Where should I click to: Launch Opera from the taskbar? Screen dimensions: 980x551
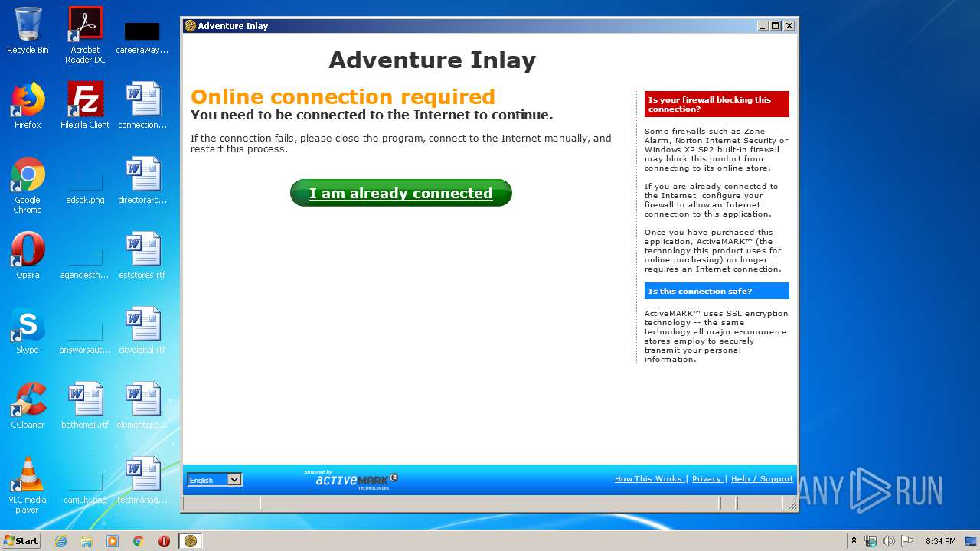pos(164,541)
